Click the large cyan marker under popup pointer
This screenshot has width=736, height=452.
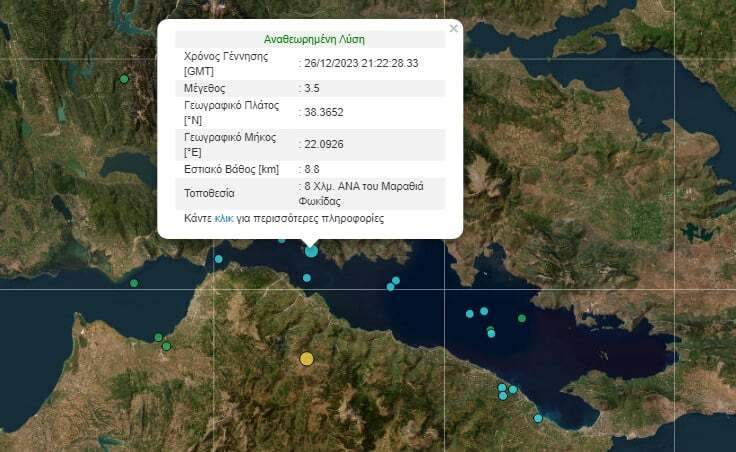311,250
